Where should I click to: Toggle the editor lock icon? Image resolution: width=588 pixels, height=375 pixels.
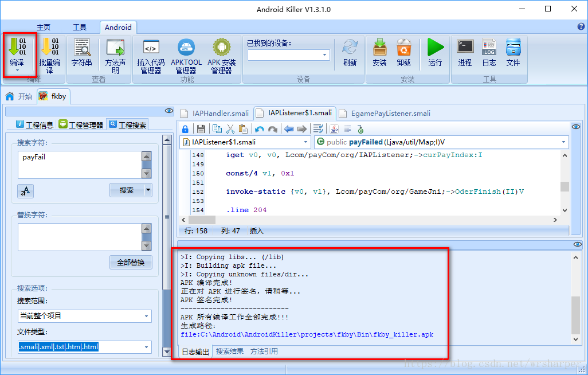[185, 129]
